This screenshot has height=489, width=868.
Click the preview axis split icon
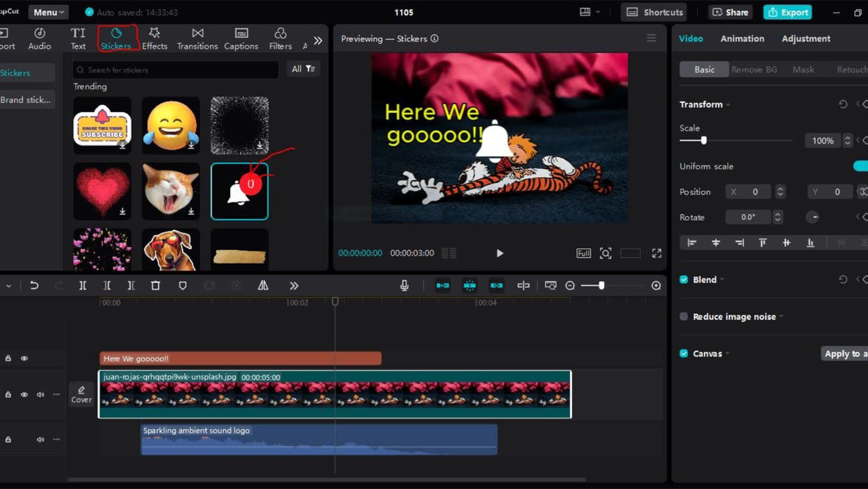coord(523,286)
